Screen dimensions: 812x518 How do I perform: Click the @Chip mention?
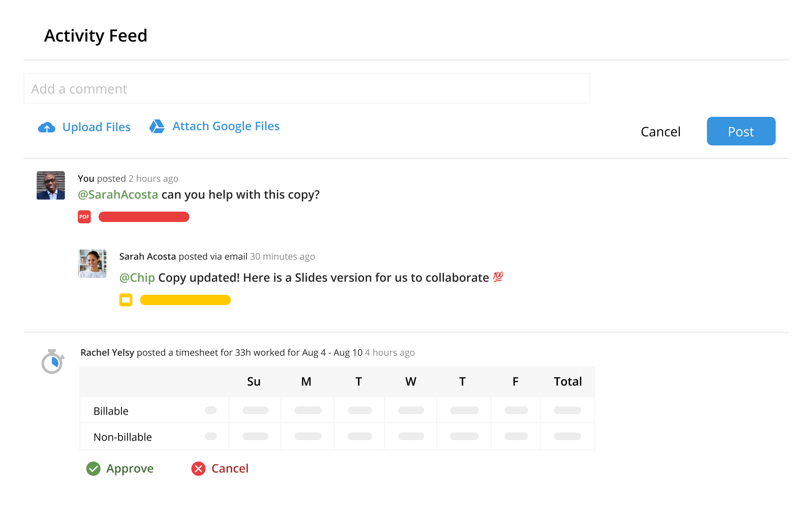pos(137,278)
